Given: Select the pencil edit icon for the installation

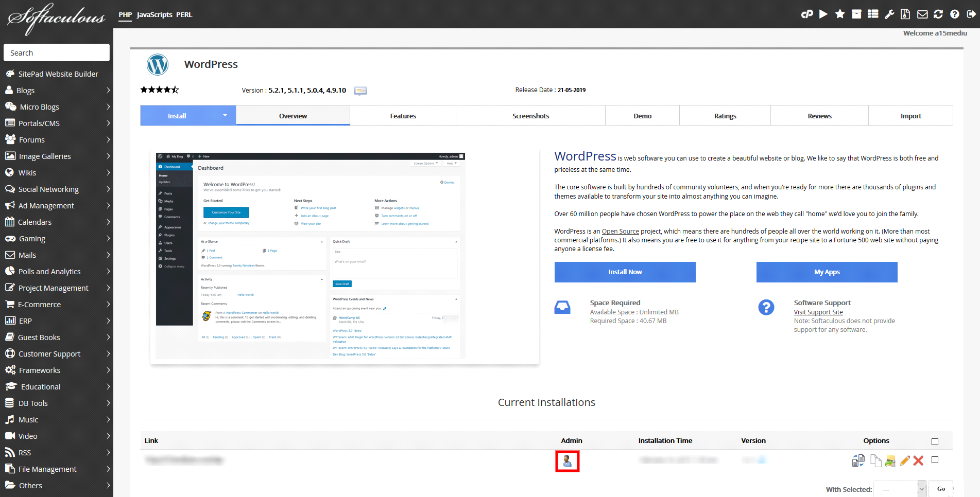Looking at the screenshot, I should click(x=905, y=460).
